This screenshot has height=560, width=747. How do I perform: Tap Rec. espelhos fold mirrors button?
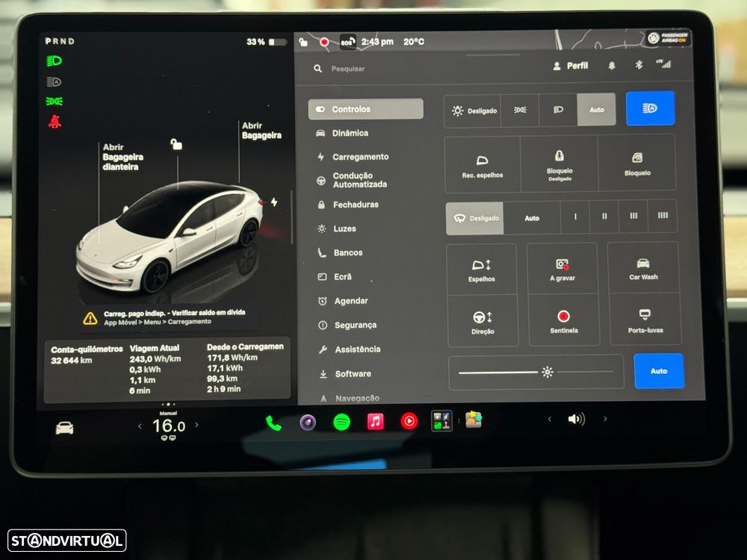tap(482, 165)
